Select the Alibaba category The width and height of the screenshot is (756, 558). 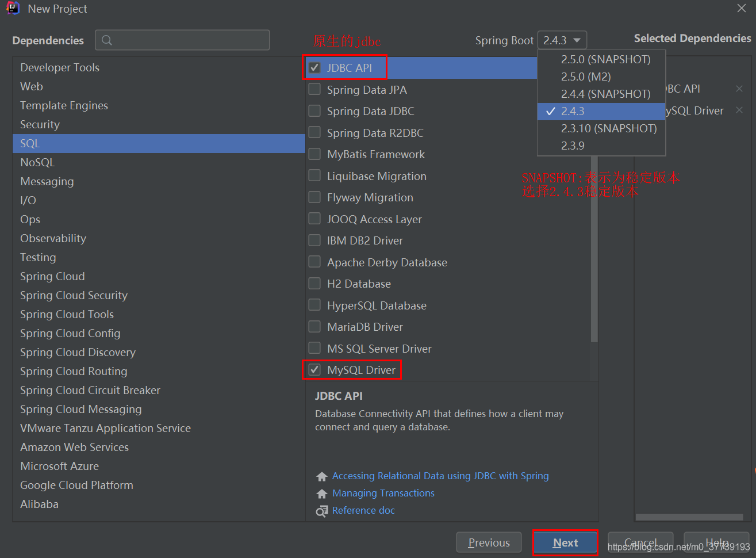tap(159, 504)
